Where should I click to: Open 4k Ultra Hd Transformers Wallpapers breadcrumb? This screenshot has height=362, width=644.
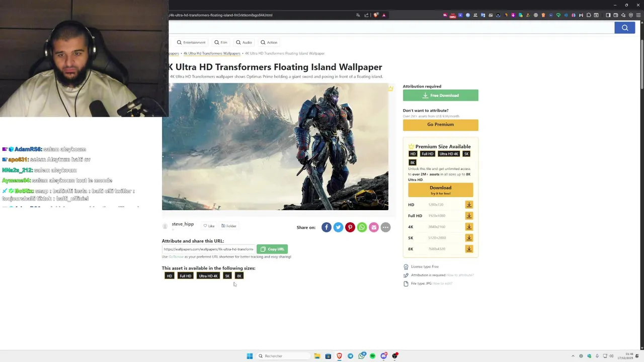(212, 53)
